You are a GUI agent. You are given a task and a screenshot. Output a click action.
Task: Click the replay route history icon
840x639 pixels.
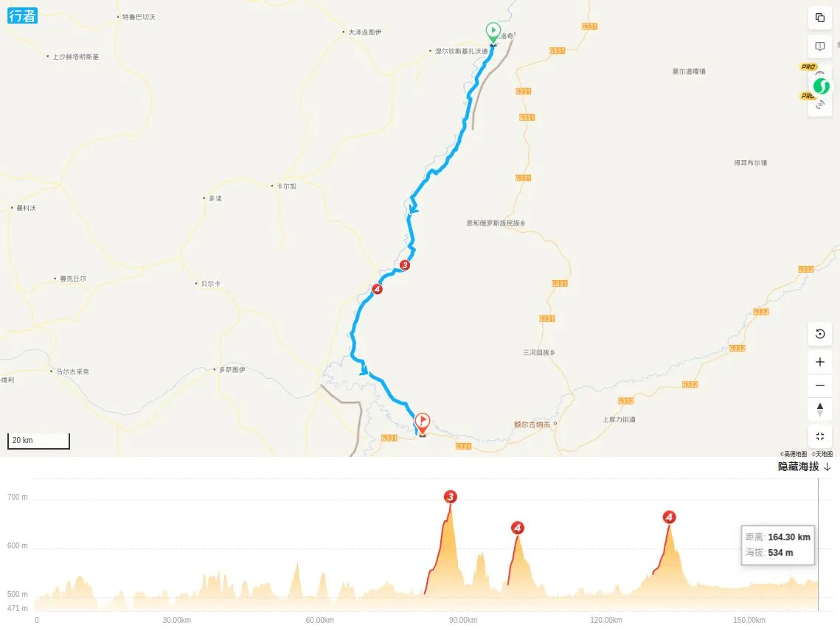pos(819,334)
